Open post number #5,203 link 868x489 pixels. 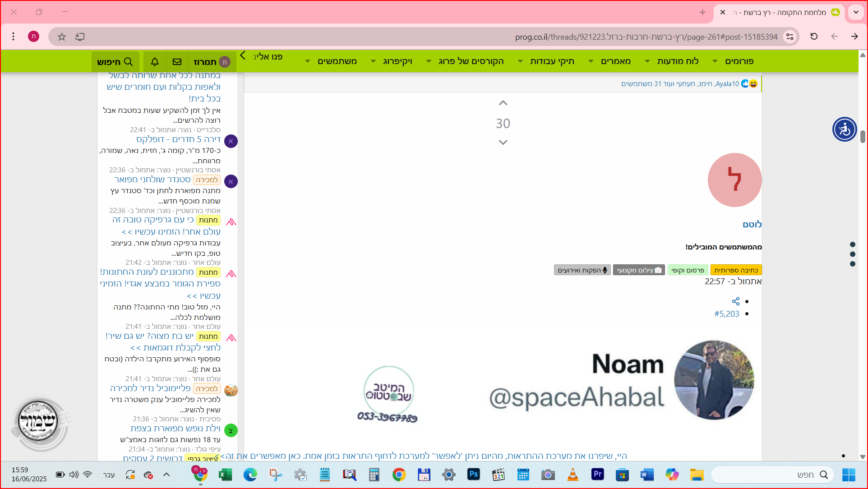tap(726, 314)
